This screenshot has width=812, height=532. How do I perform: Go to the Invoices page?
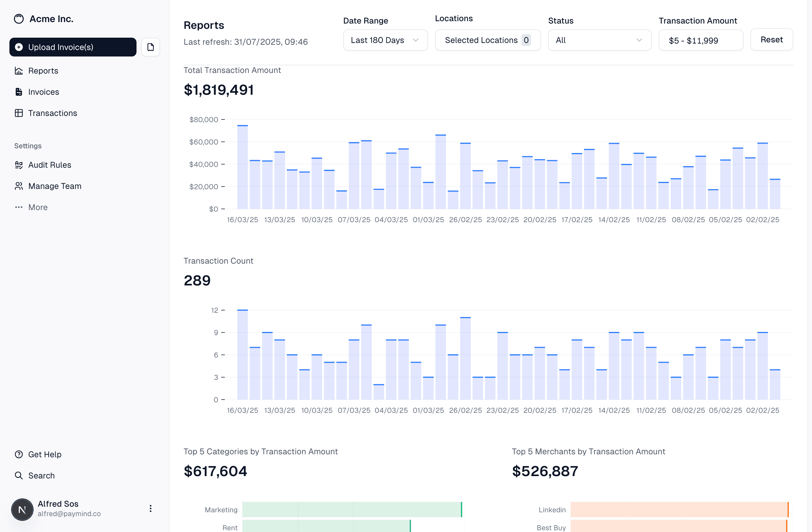44,92
